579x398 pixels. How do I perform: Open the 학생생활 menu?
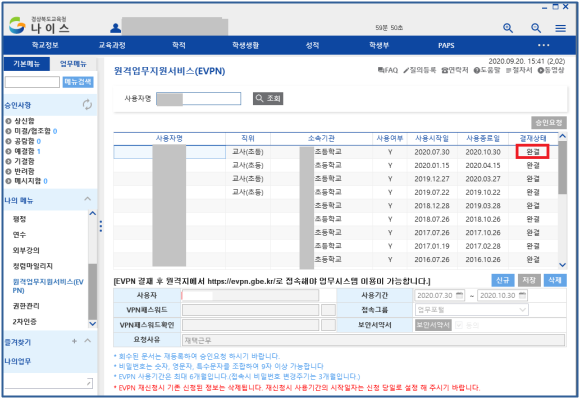(246, 45)
